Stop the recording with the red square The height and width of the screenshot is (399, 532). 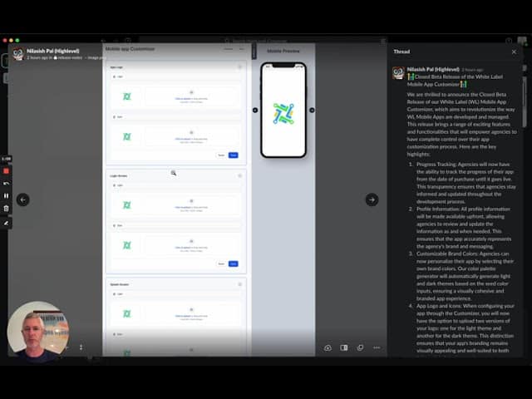click(7, 171)
